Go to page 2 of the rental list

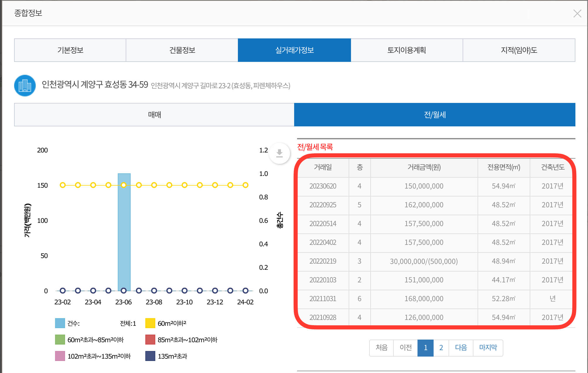441,348
